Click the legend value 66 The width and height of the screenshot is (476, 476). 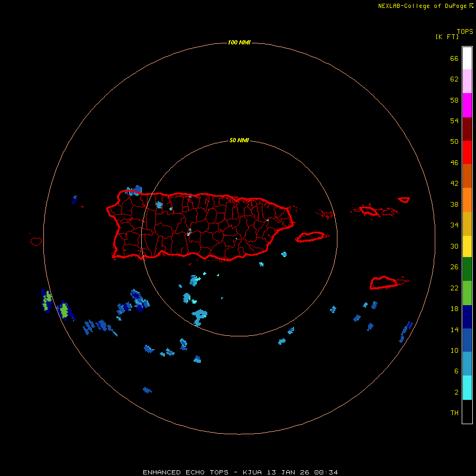click(454, 58)
